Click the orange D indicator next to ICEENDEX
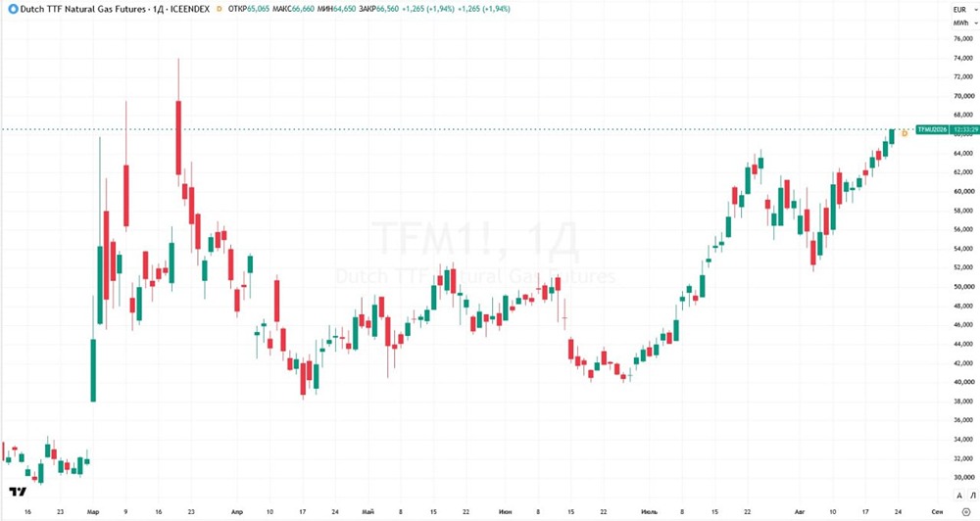The image size is (980, 521). click(219, 10)
